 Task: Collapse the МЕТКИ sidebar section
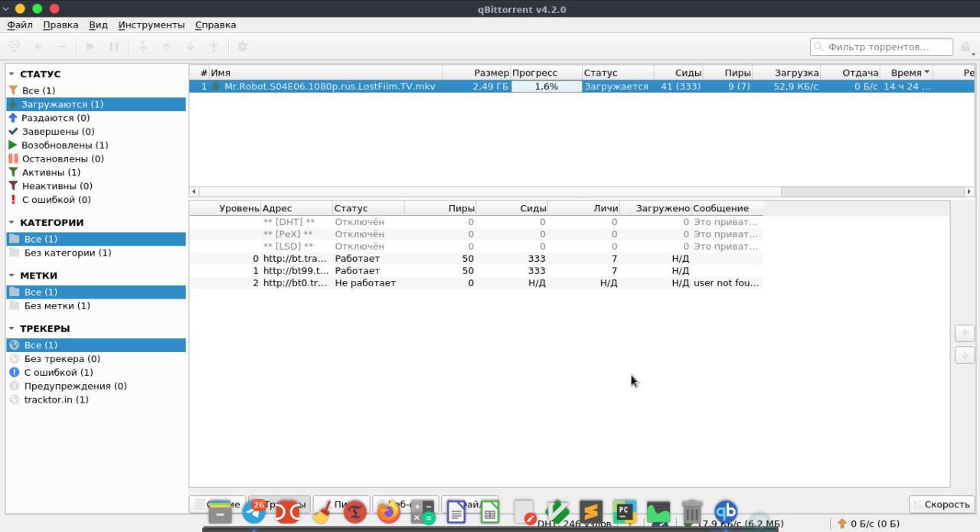pos(12,276)
